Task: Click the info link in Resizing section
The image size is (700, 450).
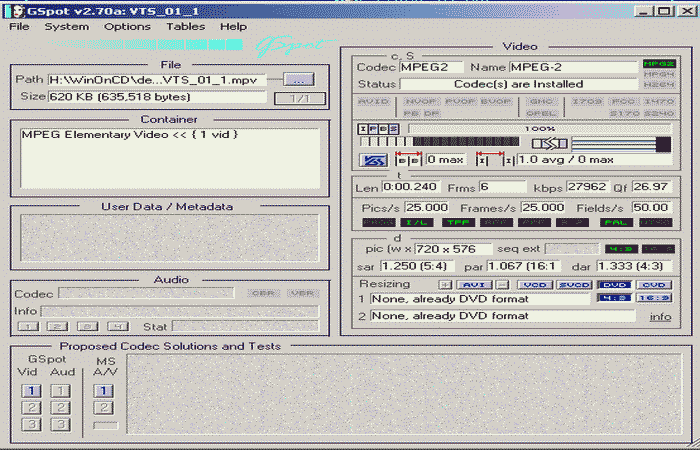Action: [x=660, y=317]
